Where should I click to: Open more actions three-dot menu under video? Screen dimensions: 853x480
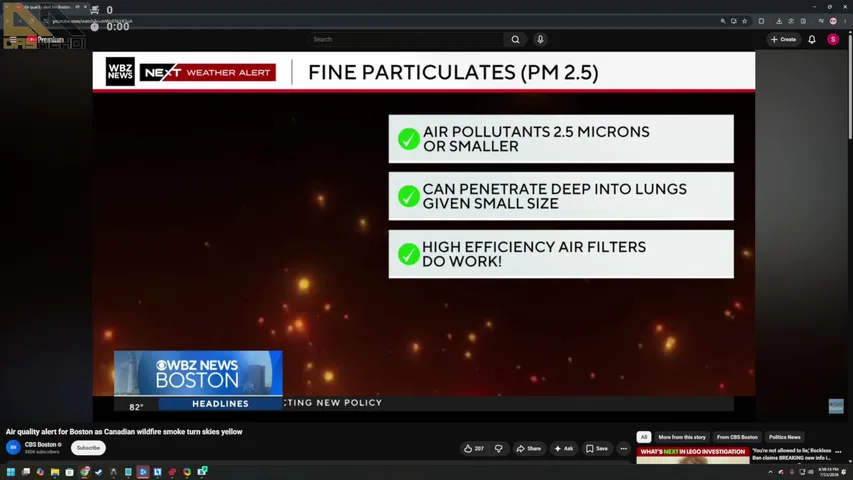pyautogui.click(x=623, y=448)
